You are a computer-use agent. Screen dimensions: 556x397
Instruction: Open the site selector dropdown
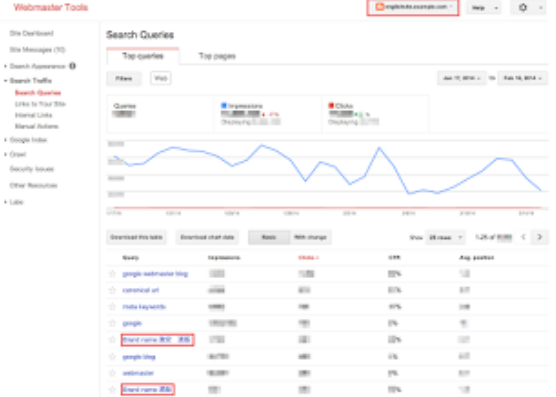(413, 7)
